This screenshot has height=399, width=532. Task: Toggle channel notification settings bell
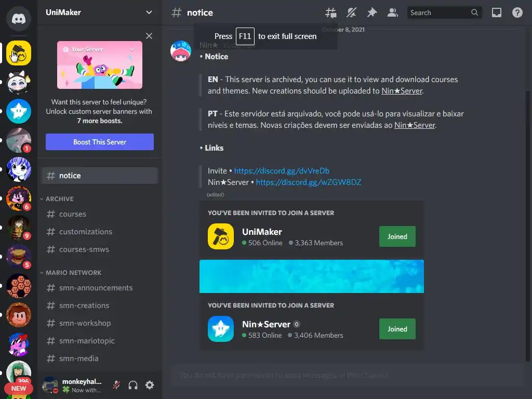tap(352, 12)
